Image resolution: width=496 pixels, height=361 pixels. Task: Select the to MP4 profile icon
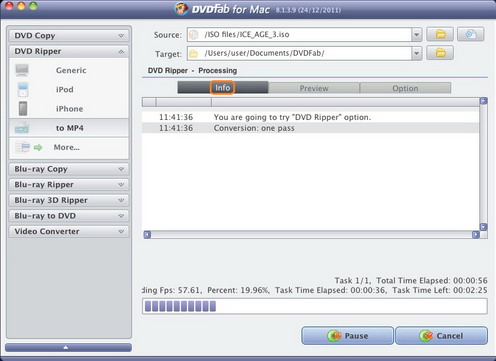tap(22, 128)
